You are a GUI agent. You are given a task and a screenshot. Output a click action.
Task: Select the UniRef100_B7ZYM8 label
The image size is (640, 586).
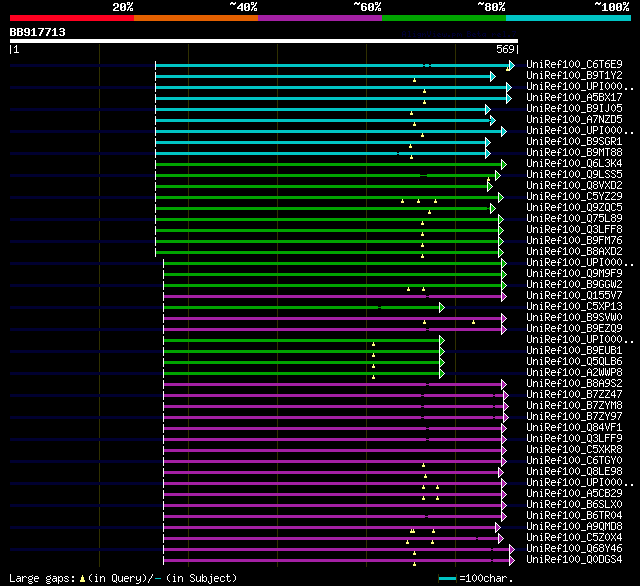[574, 406]
